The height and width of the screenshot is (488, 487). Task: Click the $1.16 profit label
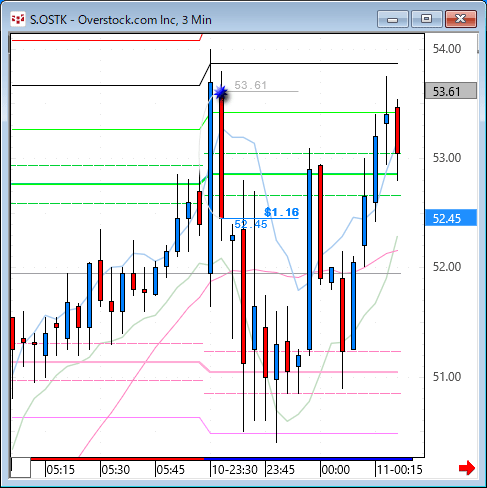tap(281, 212)
